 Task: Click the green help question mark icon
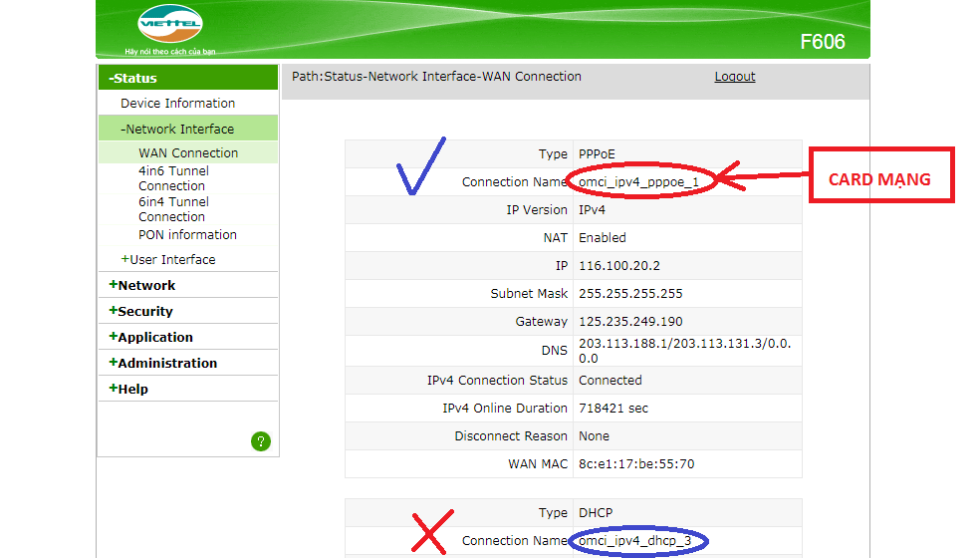pyautogui.click(x=261, y=440)
